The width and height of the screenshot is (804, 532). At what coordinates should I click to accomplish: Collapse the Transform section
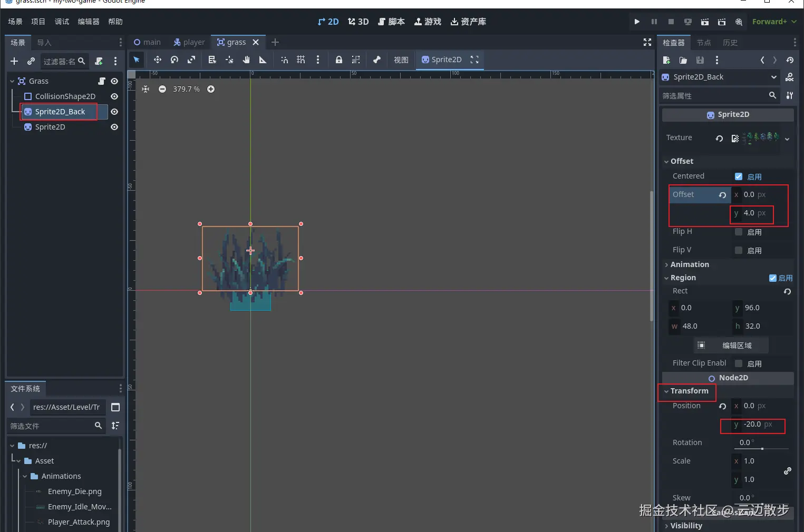(689, 391)
